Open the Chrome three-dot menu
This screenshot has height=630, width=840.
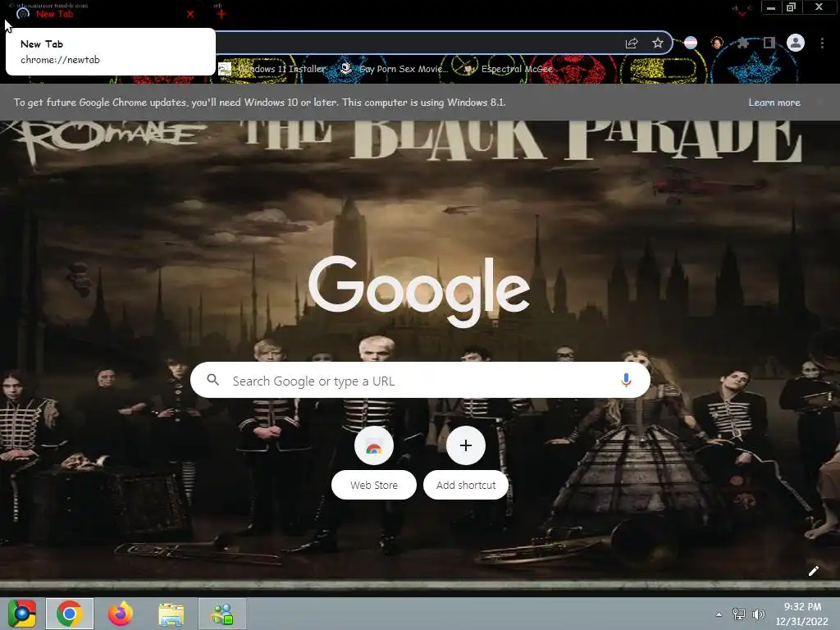(822, 43)
